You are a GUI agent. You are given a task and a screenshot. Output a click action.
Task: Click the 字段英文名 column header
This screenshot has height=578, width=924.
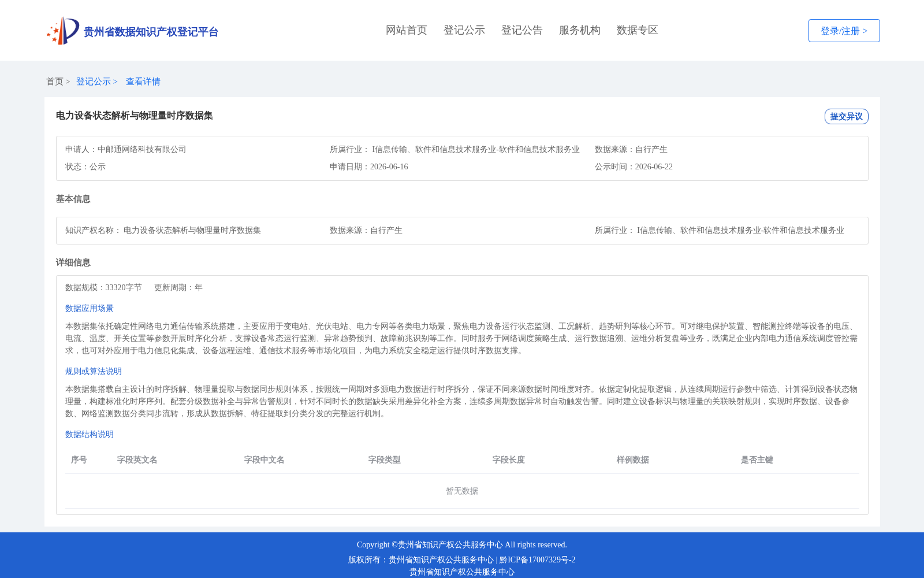137,460
